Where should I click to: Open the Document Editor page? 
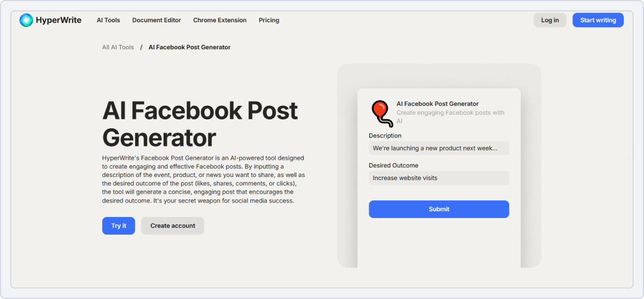click(x=156, y=20)
